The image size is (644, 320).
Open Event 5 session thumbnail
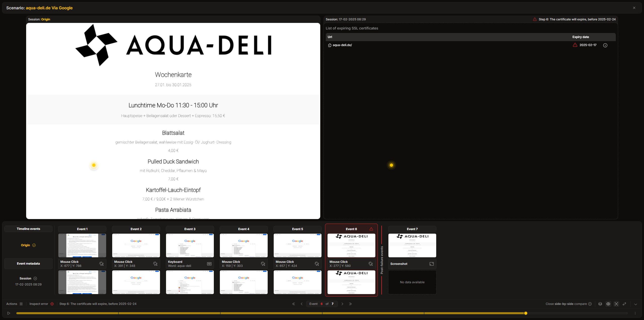(298, 282)
